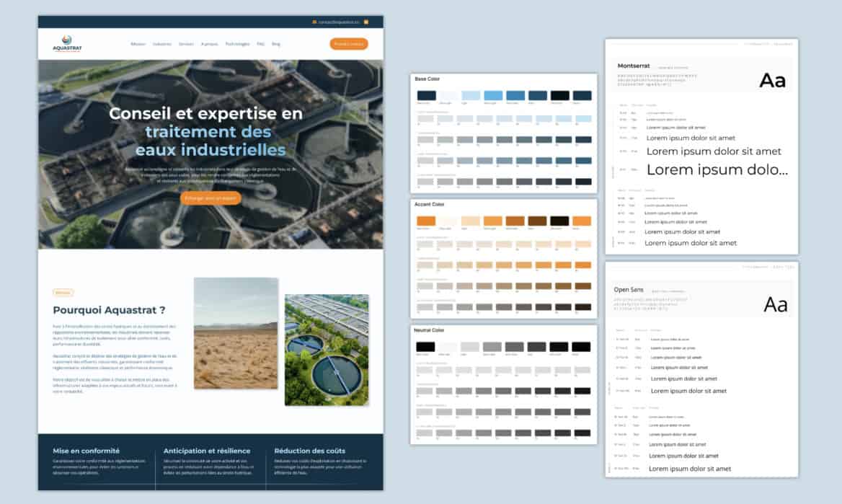
Task: Select the aerial water treatment plant photo
Action: 327,350
